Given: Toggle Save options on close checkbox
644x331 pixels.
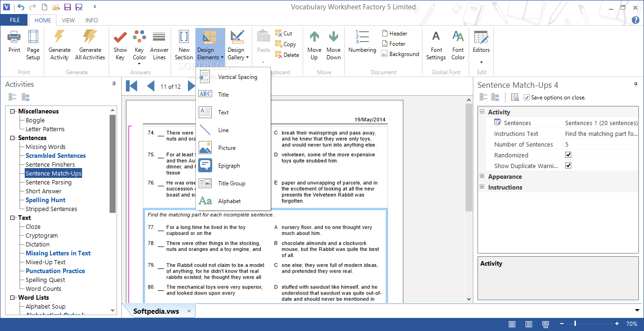Looking at the screenshot, I should pos(526,98).
